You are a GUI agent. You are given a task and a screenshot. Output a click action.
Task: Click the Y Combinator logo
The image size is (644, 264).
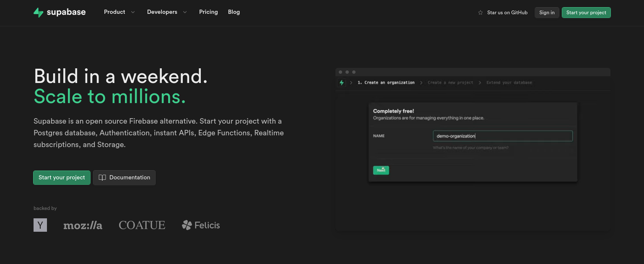coord(40,225)
